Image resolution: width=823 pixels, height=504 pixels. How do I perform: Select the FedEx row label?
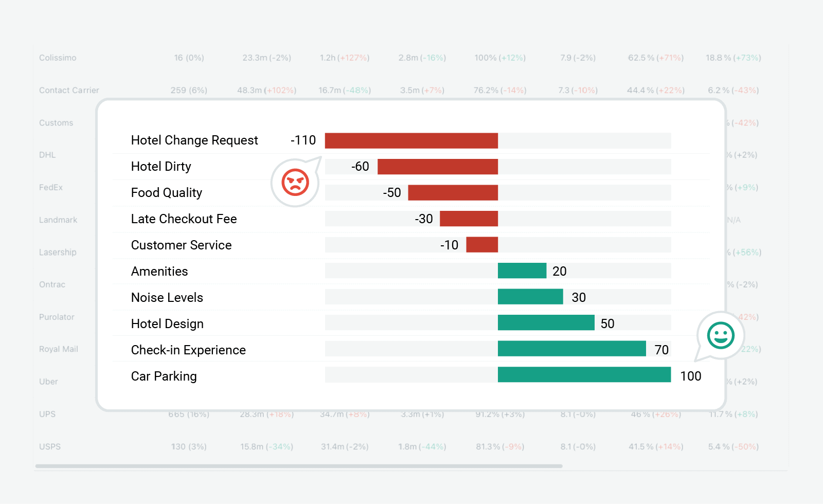(x=51, y=187)
